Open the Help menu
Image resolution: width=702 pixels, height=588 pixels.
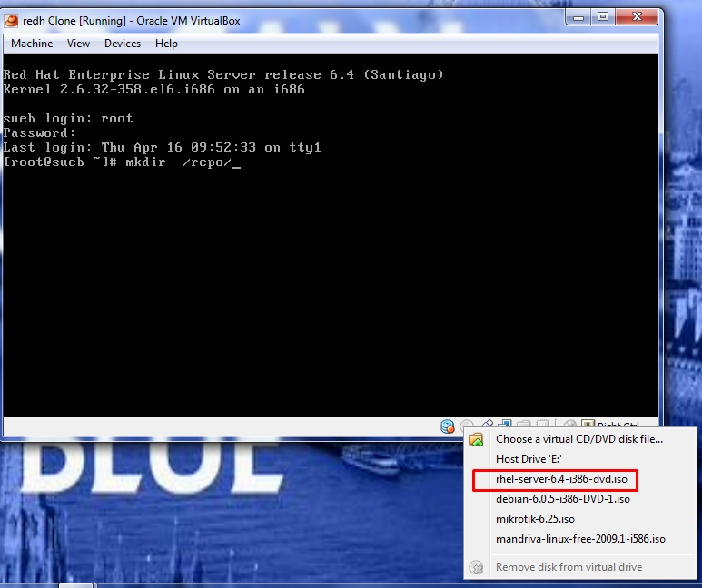coord(166,44)
